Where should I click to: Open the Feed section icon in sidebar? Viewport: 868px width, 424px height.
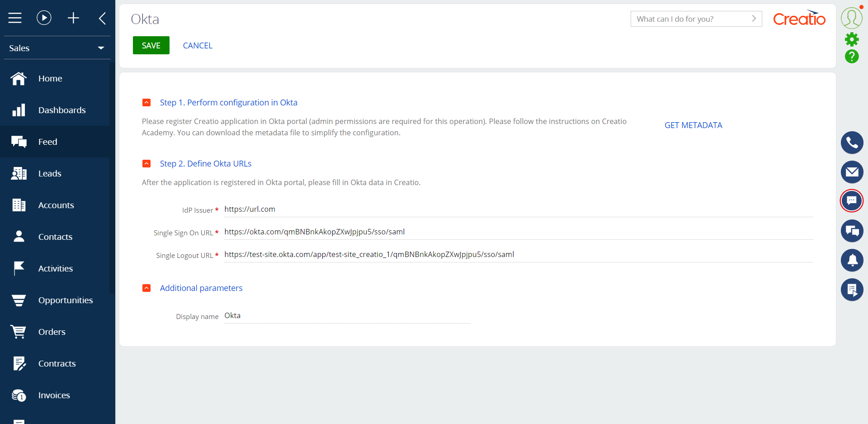pos(19,141)
